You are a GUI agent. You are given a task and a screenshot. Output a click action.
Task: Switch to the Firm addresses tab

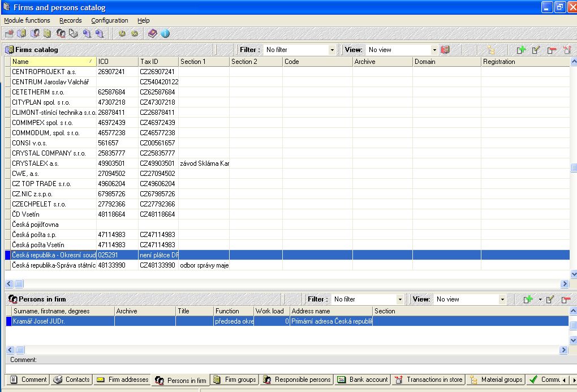[x=122, y=380]
